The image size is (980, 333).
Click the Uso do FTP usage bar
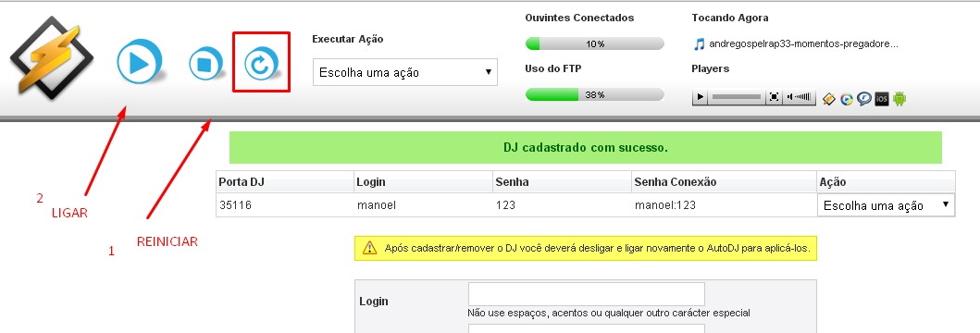click(595, 95)
